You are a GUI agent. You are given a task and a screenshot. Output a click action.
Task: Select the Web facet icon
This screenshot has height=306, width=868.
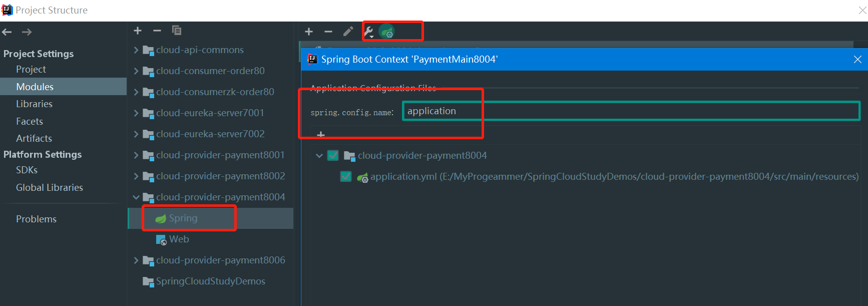coord(161,239)
